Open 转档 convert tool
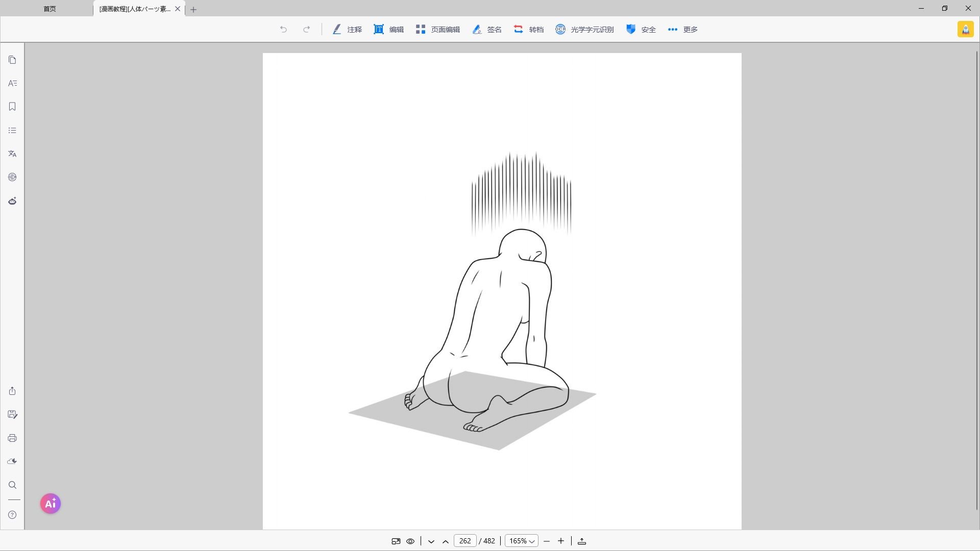Screen dimensions: 980x551 529,30
